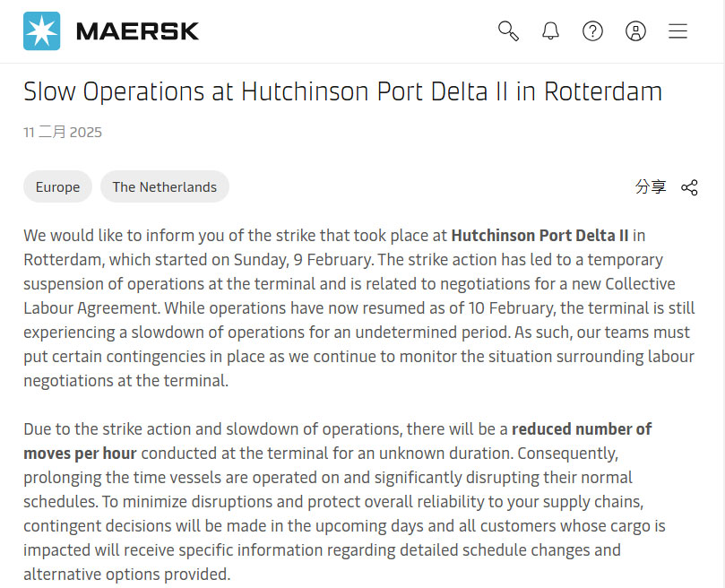Switch focus to the Europe filter
The height and width of the screenshot is (588, 725).
tap(57, 186)
